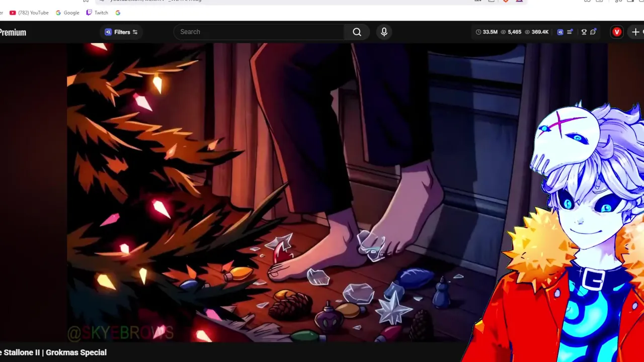Open the vidIQ Filters button

pyautogui.click(x=121, y=32)
